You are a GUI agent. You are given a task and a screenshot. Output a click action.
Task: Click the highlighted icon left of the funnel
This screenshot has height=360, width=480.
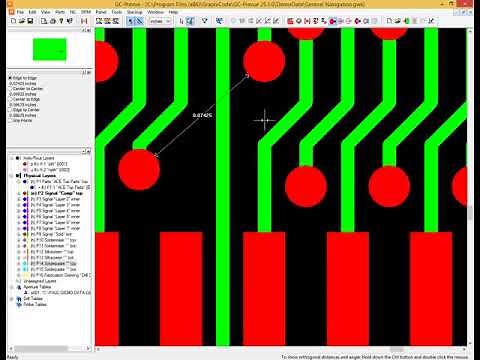[190, 21]
